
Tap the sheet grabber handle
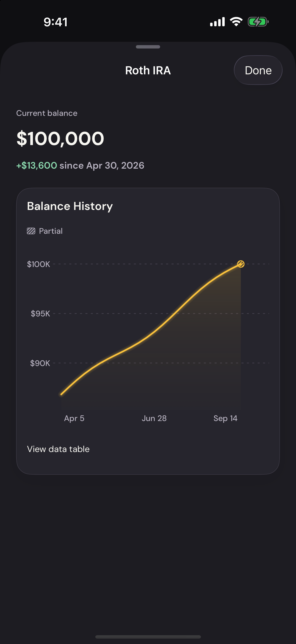[148, 47]
